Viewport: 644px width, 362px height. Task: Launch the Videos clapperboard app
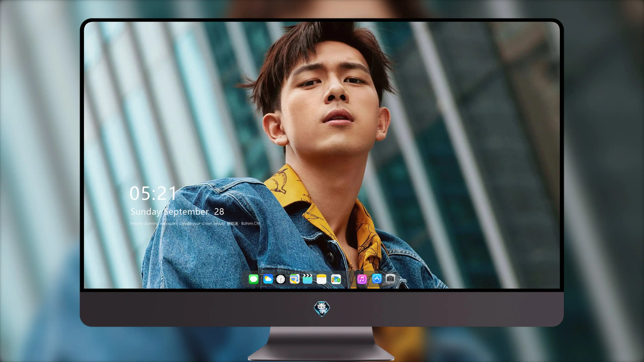(x=308, y=279)
